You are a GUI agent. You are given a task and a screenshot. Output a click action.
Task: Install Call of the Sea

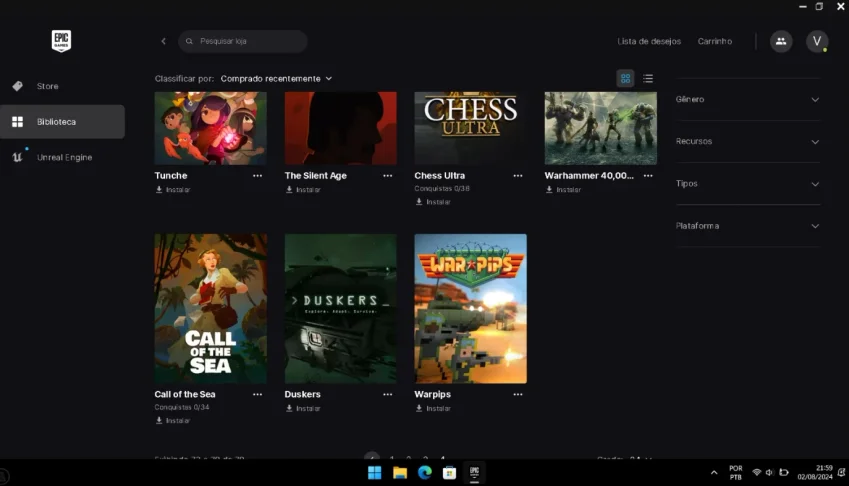(173, 420)
